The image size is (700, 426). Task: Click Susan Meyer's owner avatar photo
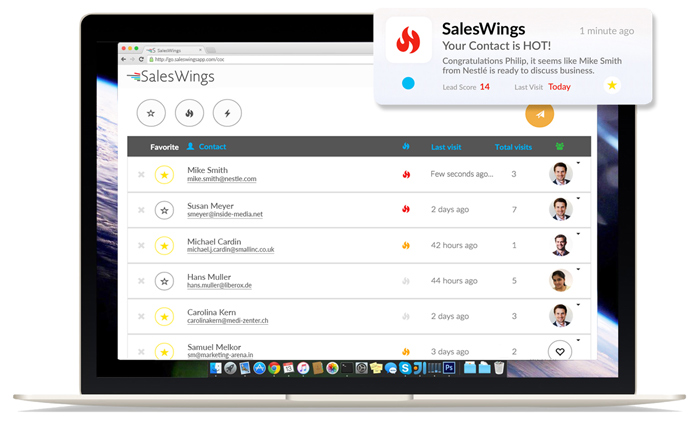coord(560,209)
